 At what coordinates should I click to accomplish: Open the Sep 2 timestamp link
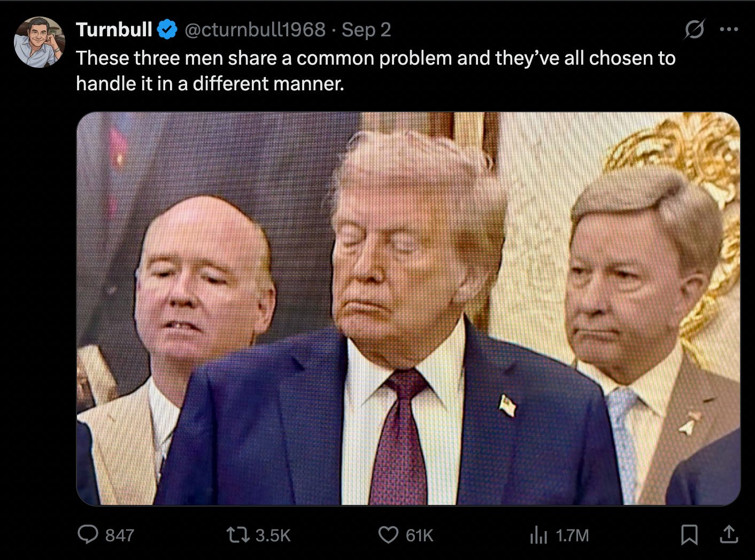[x=366, y=29]
